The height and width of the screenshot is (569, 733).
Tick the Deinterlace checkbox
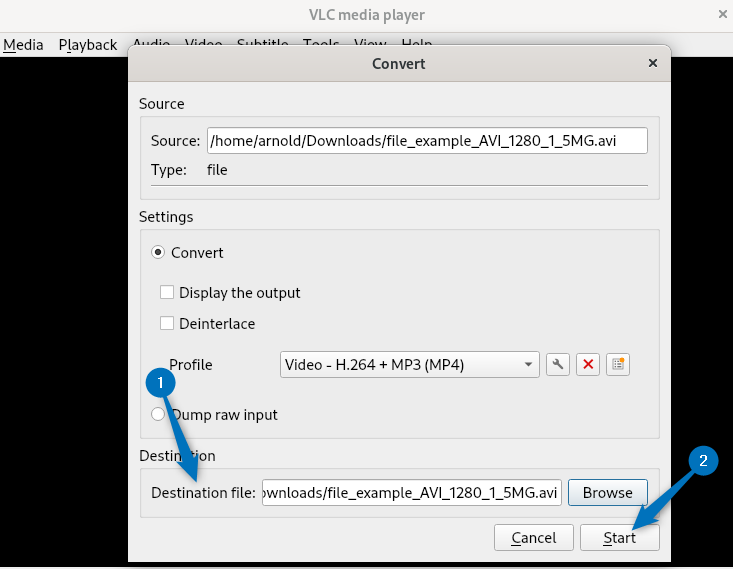coord(167,324)
